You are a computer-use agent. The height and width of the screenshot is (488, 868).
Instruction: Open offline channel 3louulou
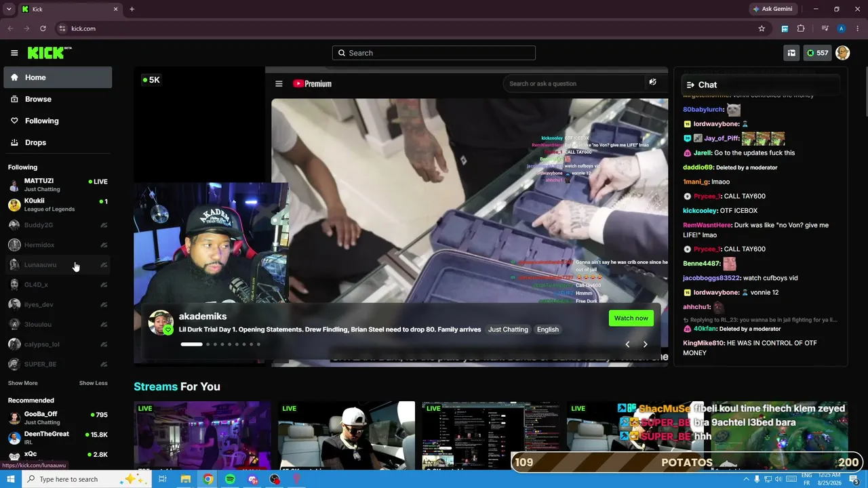[x=58, y=324]
